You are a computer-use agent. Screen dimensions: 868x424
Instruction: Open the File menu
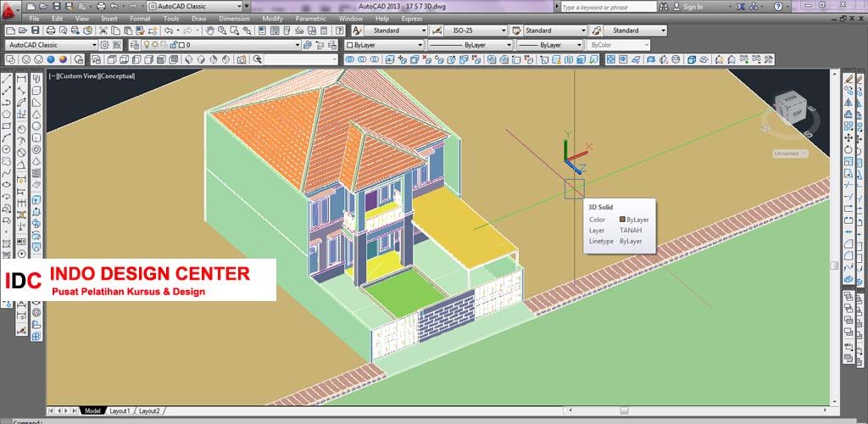pos(34,19)
